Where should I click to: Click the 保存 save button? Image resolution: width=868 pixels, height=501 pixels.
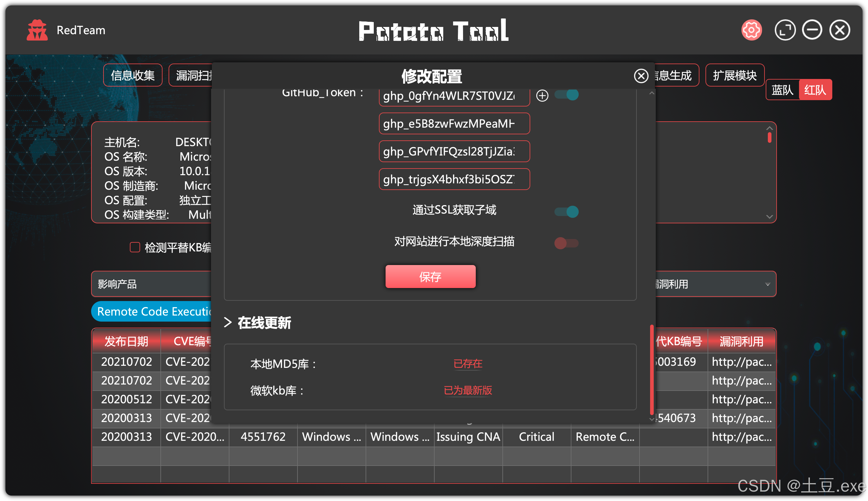pyautogui.click(x=430, y=277)
